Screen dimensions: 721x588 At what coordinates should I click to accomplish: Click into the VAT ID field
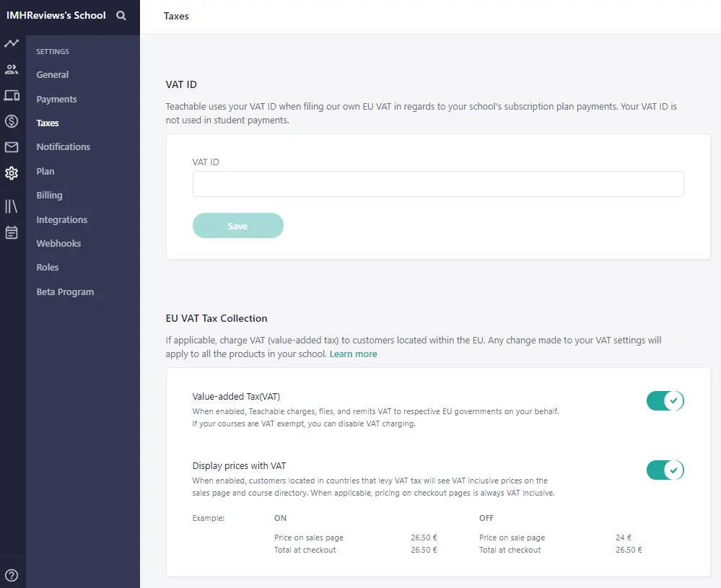coord(437,184)
